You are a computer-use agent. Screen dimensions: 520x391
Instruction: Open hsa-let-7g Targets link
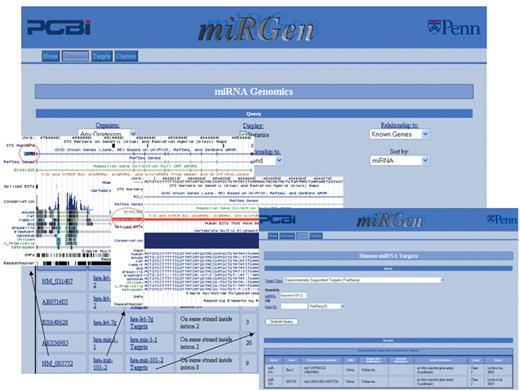(x=141, y=322)
